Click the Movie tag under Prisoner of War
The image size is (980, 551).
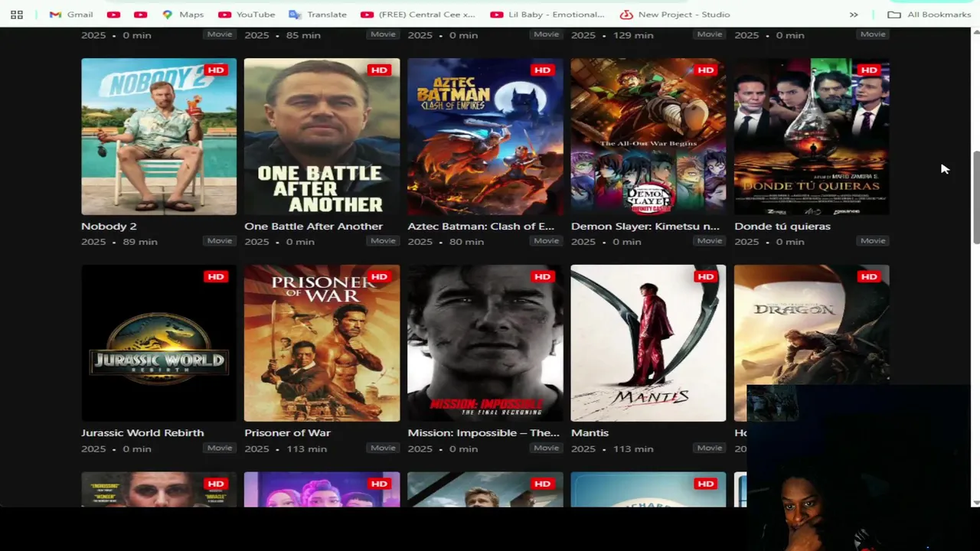click(x=383, y=448)
